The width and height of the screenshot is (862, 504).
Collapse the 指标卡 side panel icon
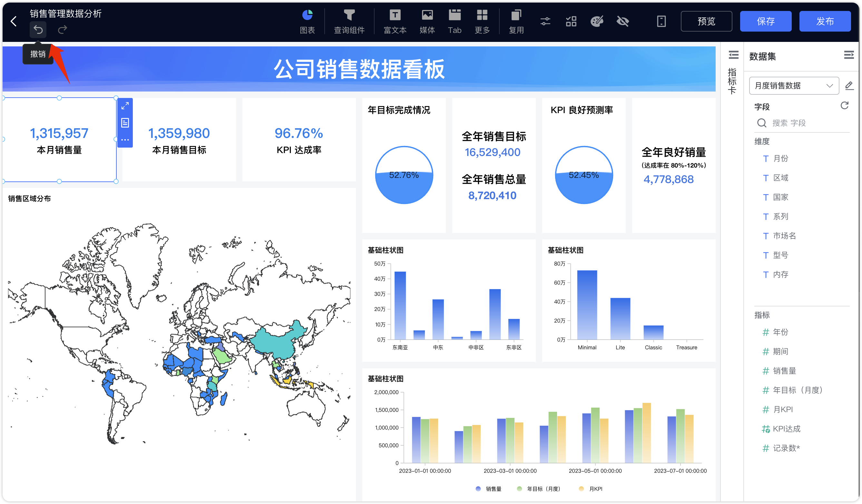[733, 55]
